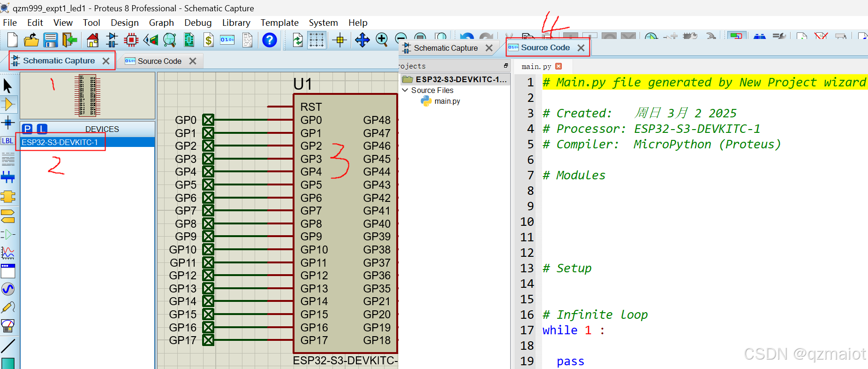Open PCB Layout chip icon
Viewport: 868px width, 369px height.
point(131,40)
